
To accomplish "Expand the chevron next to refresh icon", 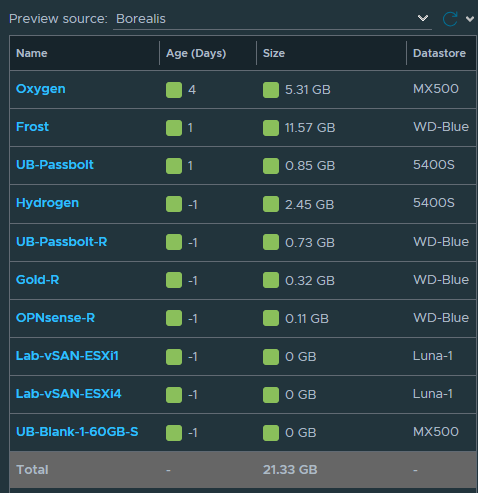I will point(470,19).
